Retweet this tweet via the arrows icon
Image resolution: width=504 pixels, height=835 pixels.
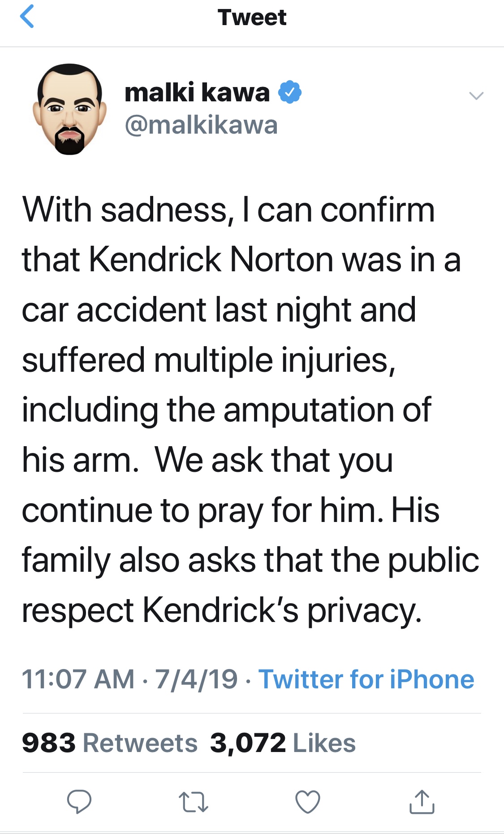click(x=193, y=802)
